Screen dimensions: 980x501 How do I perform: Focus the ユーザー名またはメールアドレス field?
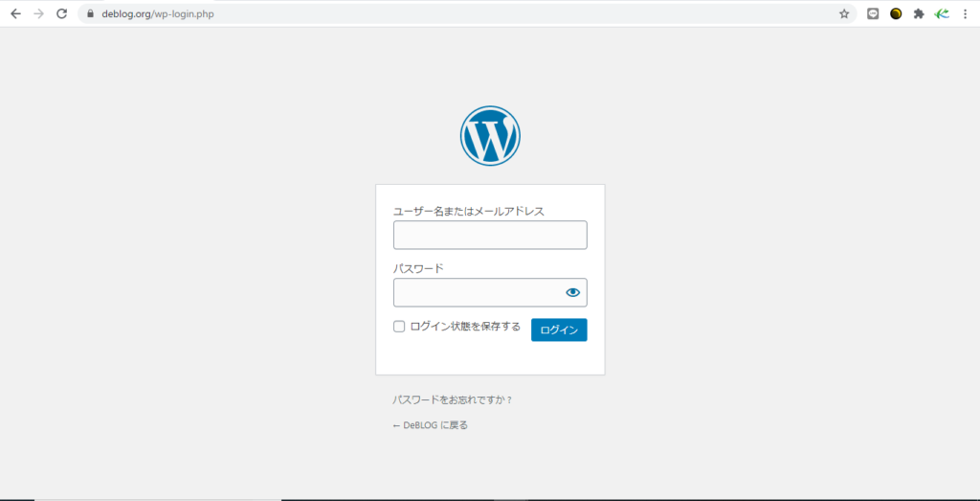[490, 236]
